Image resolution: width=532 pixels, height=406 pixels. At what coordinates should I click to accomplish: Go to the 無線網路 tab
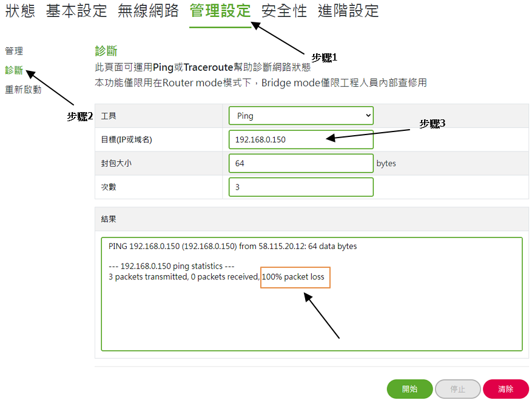pos(148,11)
